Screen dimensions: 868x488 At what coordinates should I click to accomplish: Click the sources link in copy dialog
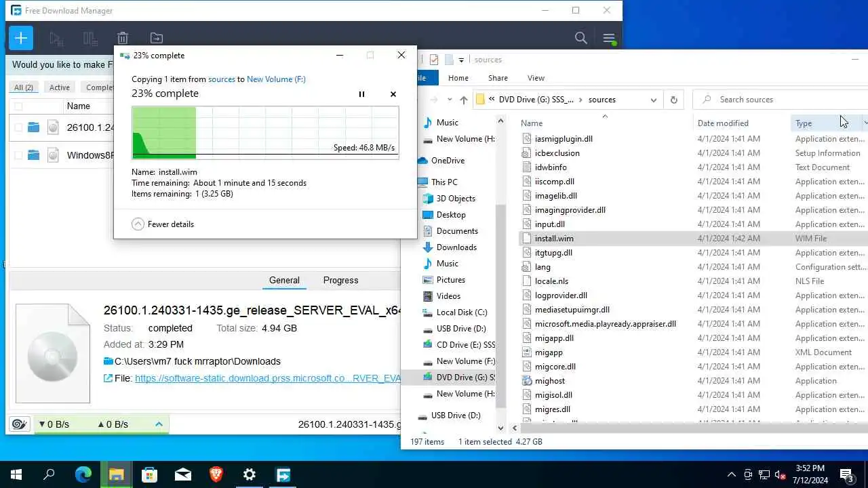tap(222, 79)
